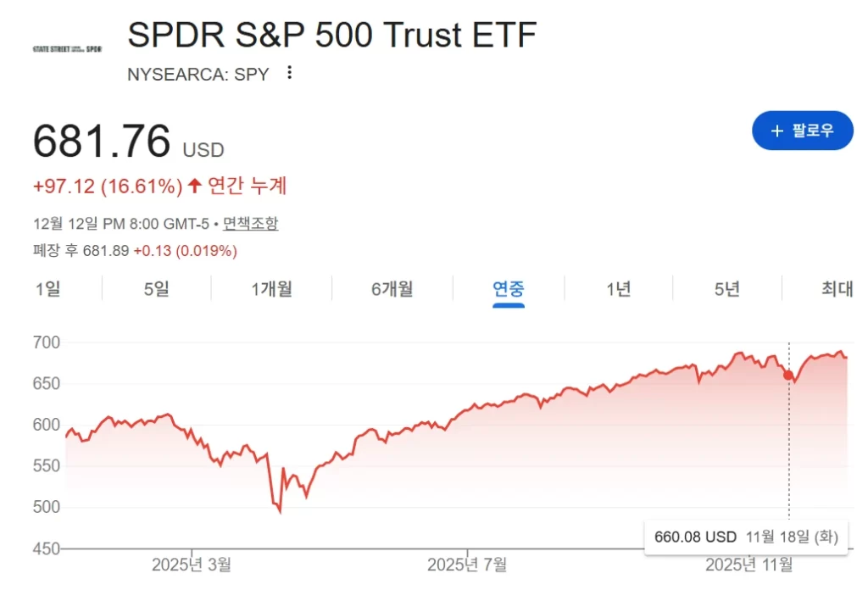Screen dimensions: 868x590
Task: Click the 681.76 current price
Action: coord(102,142)
